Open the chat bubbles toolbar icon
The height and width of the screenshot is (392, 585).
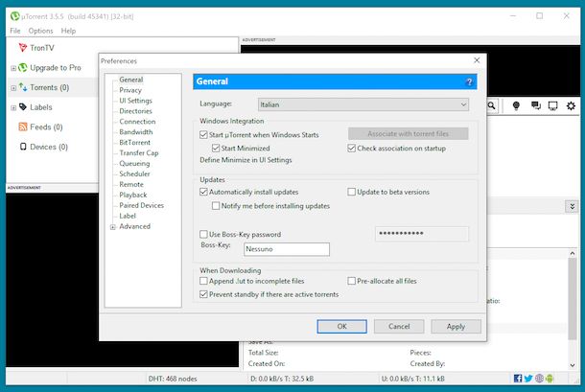point(536,106)
